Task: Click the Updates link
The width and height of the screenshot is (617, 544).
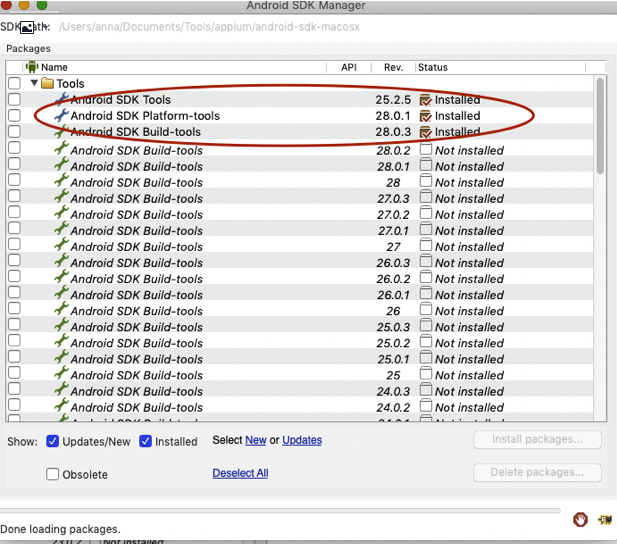Action: click(302, 440)
